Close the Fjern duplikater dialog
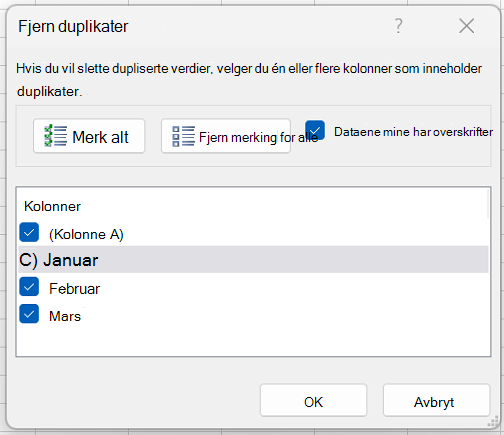This screenshot has height=435, width=504. click(466, 26)
